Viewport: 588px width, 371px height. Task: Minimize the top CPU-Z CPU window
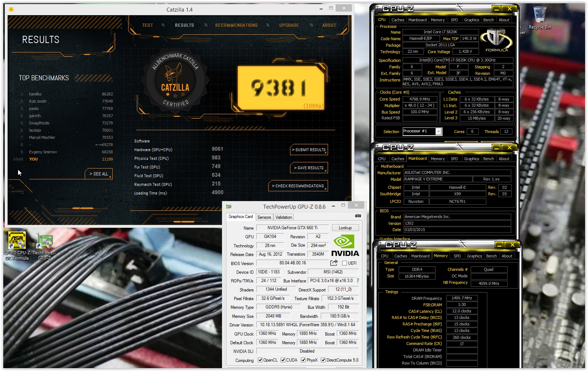point(496,9)
